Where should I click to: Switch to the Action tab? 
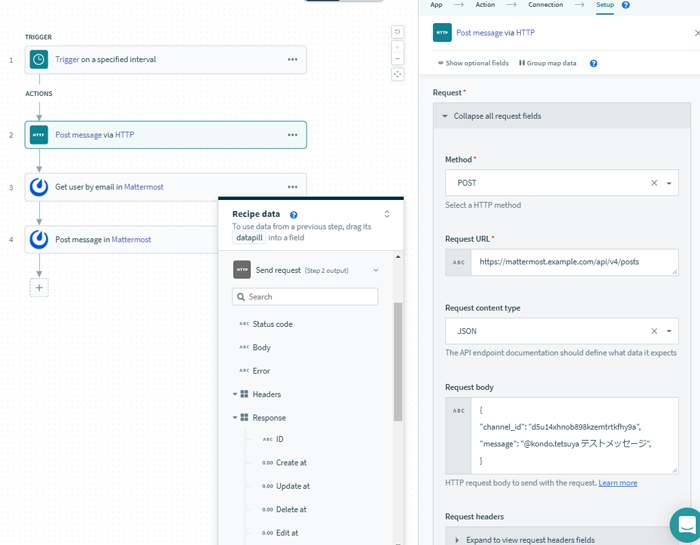485,5
